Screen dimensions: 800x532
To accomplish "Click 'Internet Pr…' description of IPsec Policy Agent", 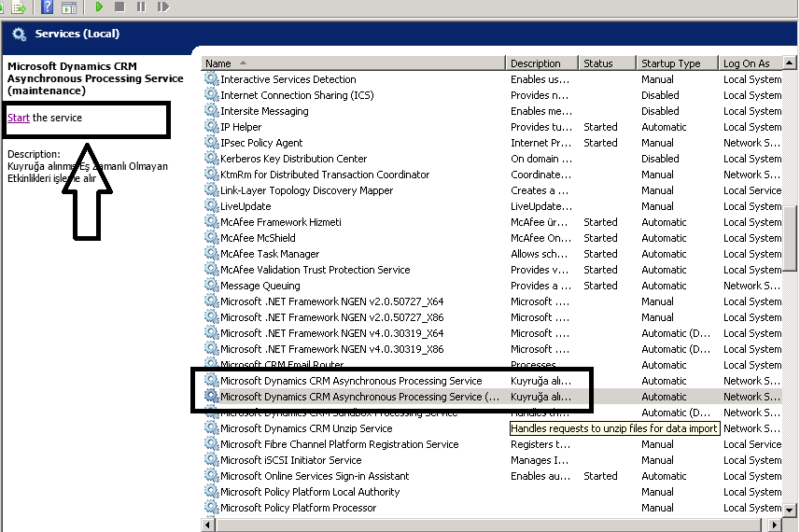I will (x=540, y=143).
